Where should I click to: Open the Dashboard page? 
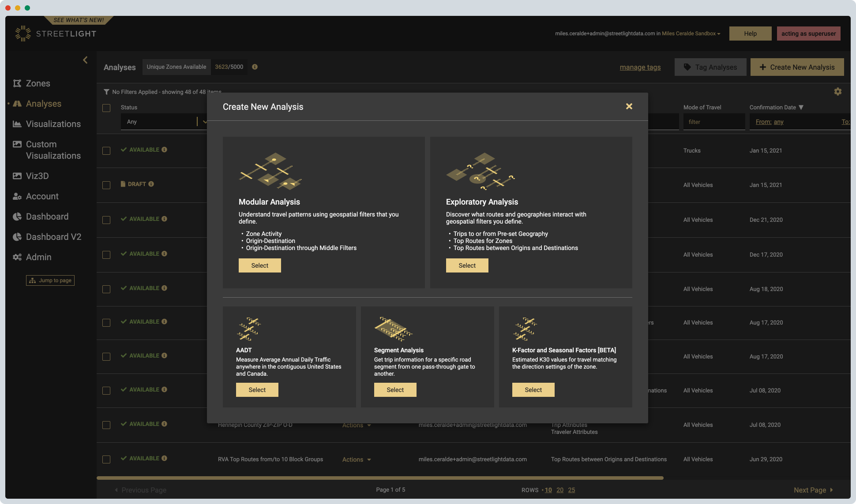tap(47, 217)
